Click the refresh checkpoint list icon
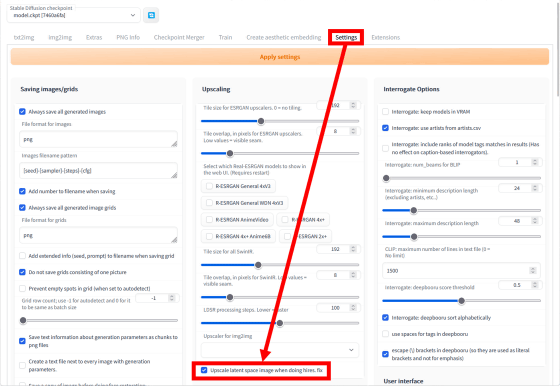 [x=151, y=15]
